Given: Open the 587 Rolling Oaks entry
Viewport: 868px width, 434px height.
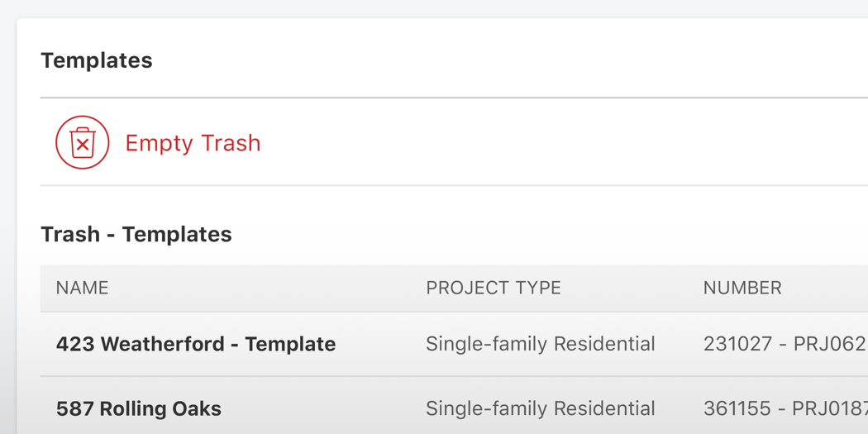Looking at the screenshot, I should (138, 408).
